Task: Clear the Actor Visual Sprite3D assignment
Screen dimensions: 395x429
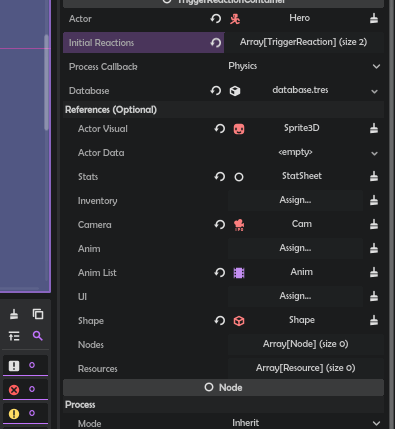Action: point(374,129)
